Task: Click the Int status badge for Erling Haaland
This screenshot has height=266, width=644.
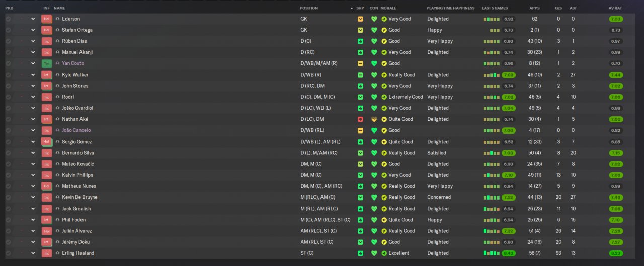Action: (x=47, y=253)
